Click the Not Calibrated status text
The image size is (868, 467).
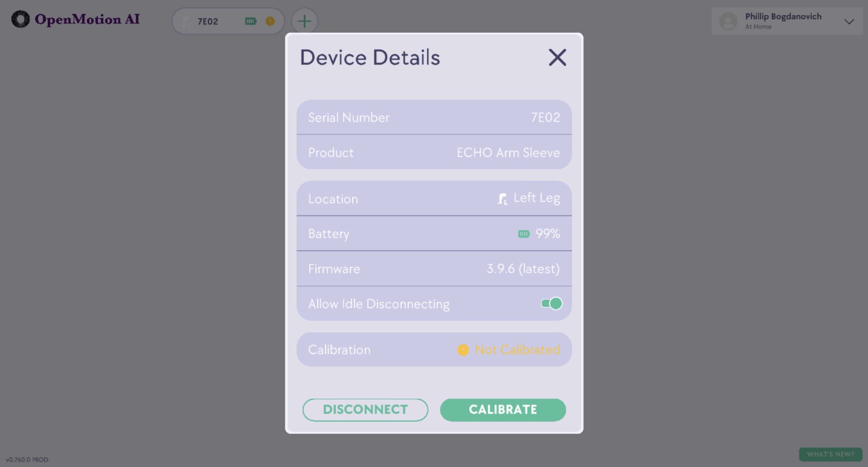point(517,350)
